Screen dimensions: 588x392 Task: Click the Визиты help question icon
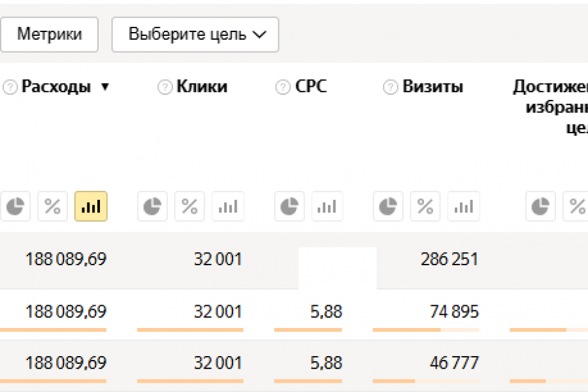point(390,87)
